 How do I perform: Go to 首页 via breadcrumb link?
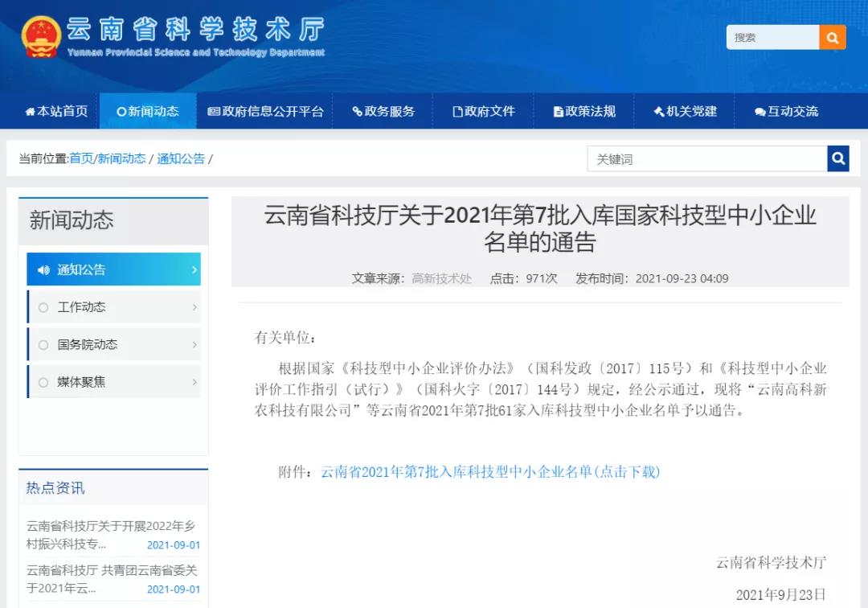(x=81, y=159)
